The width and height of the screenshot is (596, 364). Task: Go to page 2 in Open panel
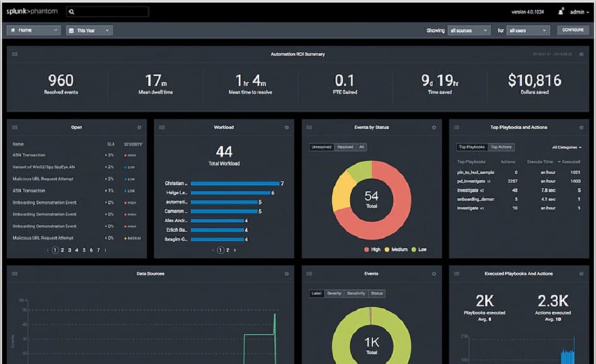(x=63, y=250)
